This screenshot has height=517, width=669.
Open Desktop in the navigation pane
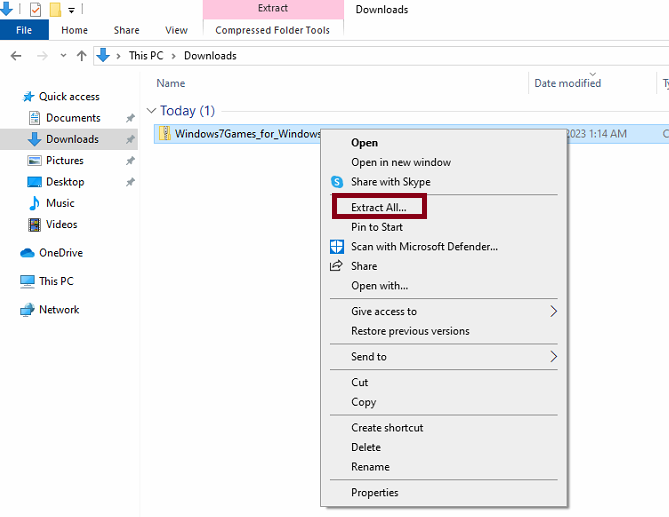(x=65, y=182)
